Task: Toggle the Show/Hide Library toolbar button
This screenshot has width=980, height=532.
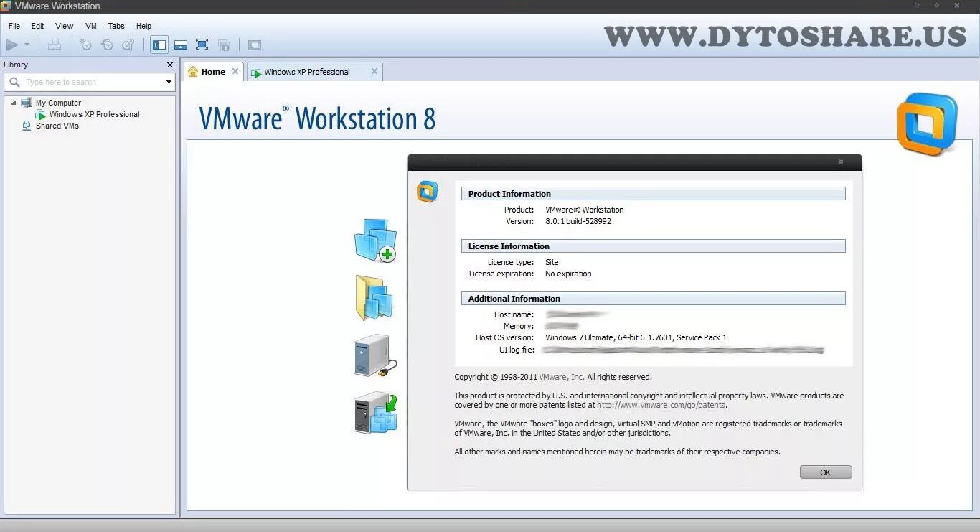Action: (159, 45)
